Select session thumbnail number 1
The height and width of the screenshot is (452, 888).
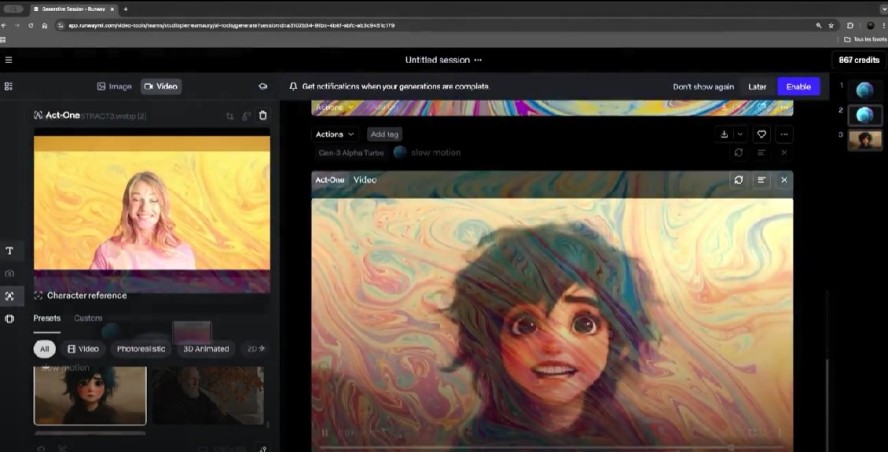[864, 89]
